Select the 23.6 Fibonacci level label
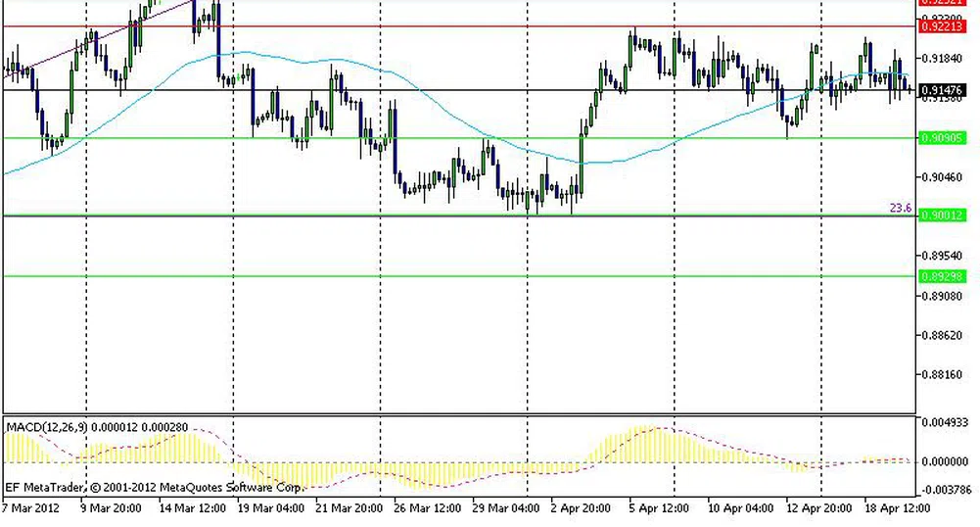This screenshot has height=527, width=980. point(900,208)
